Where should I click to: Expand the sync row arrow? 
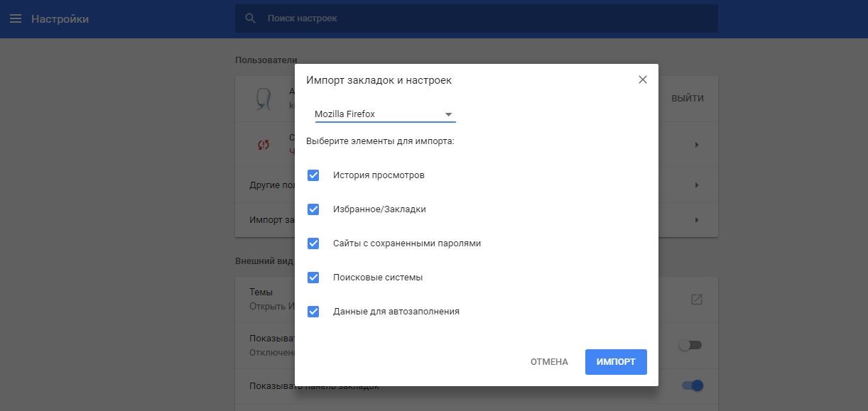[697, 145]
